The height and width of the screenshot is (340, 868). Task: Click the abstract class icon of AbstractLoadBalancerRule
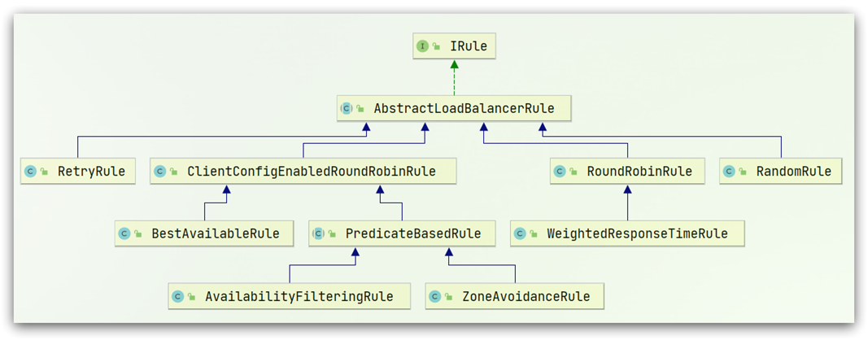(347, 108)
